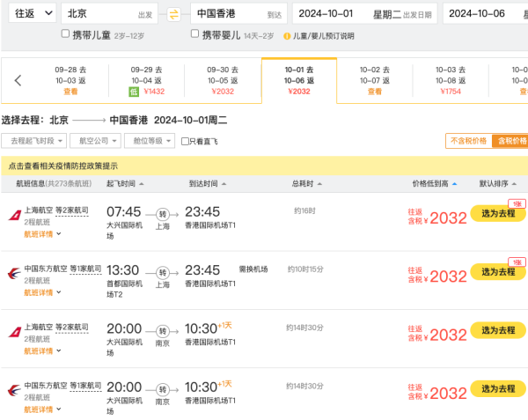
Task: Click the green 低 low-price badge
Action: pos(134,92)
